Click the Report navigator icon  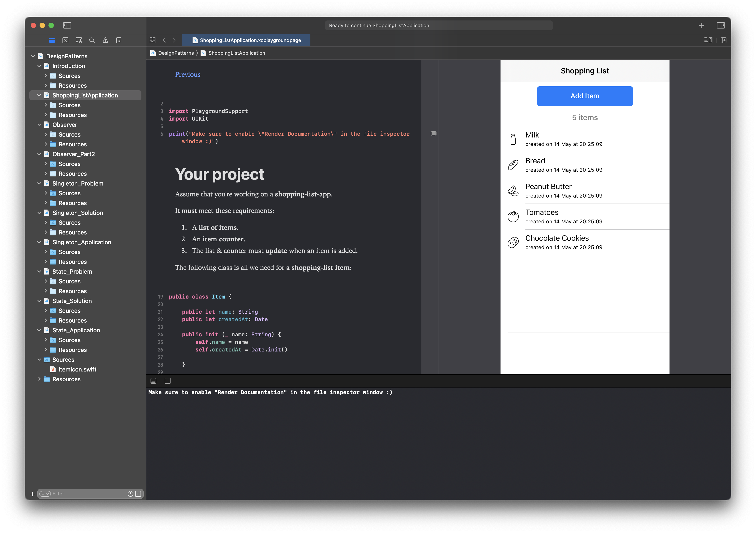coord(119,40)
